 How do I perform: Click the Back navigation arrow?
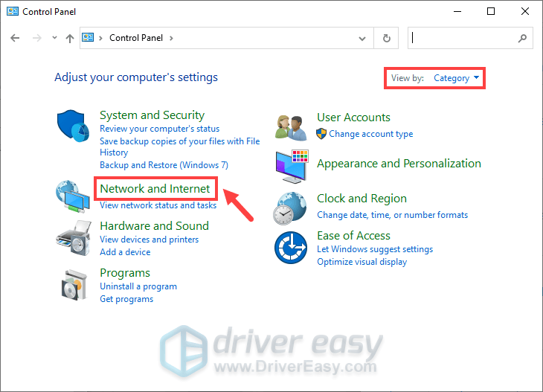click(16, 38)
